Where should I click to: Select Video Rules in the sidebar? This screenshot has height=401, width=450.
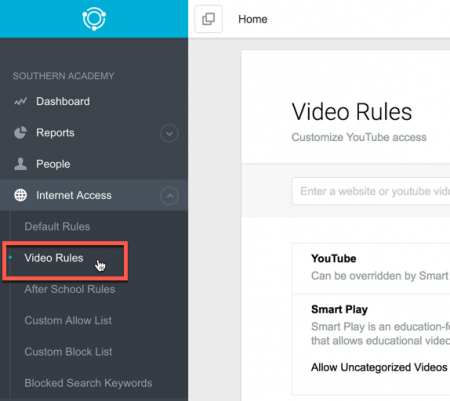point(54,258)
